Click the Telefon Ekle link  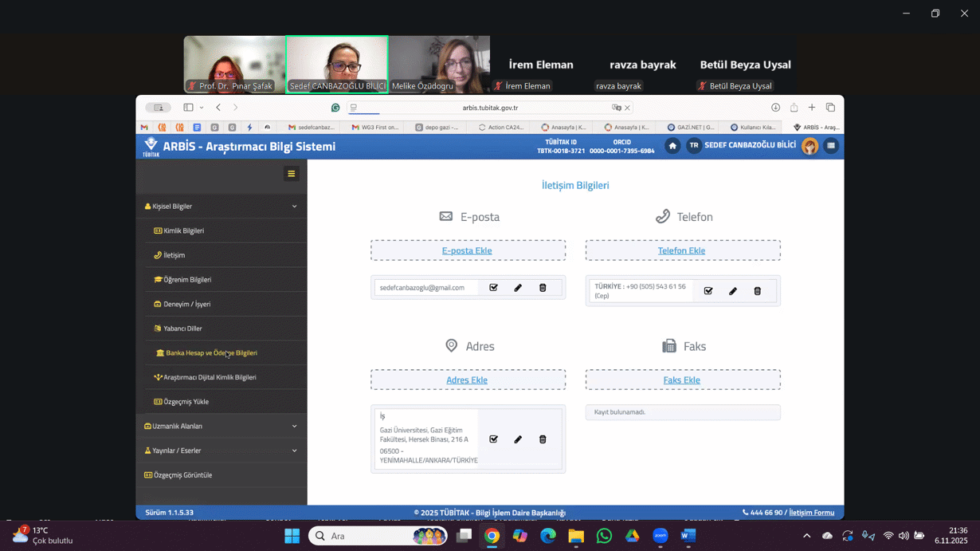pos(681,250)
